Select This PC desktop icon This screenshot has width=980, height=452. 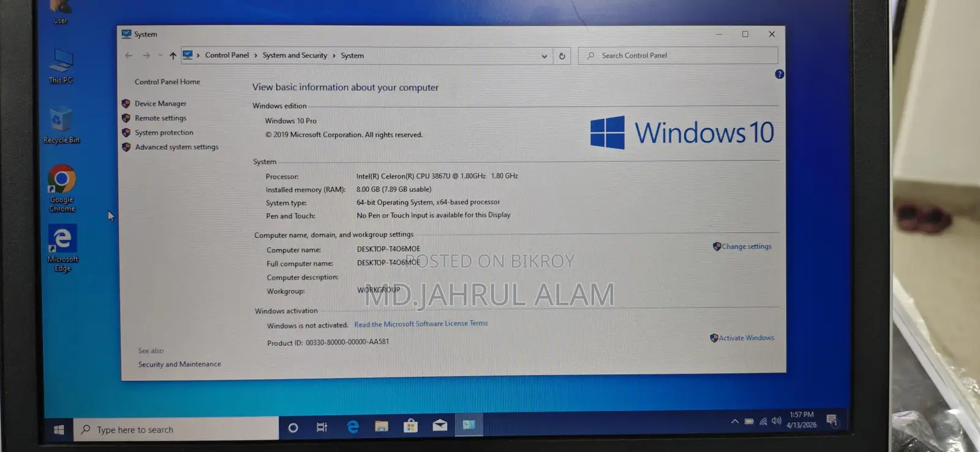pyautogui.click(x=61, y=66)
